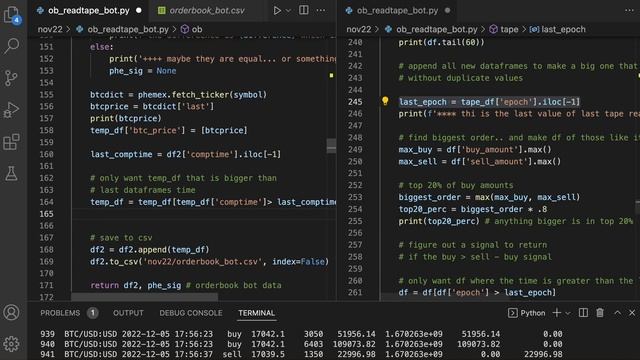This screenshot has width=640, height=360.
Task: Open the DEBUG CONSOLE tab
Action: (191, 313)
